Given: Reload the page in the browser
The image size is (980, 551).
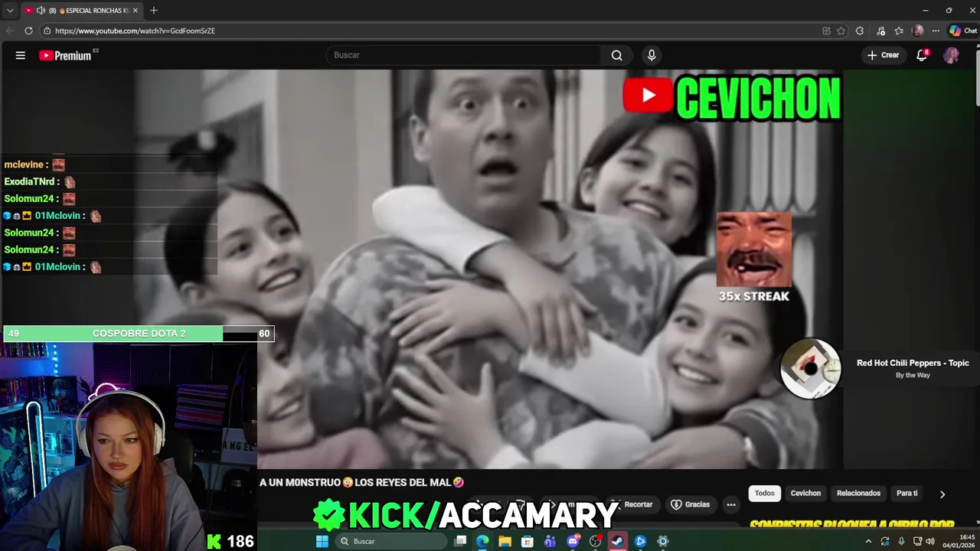Looking at the screenshot, I should (x=28, y=31).
